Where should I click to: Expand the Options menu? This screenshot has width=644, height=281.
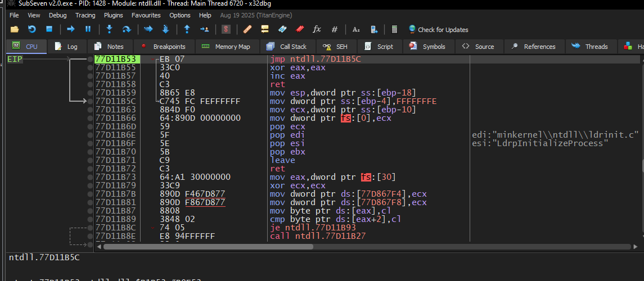click(180, 15)
